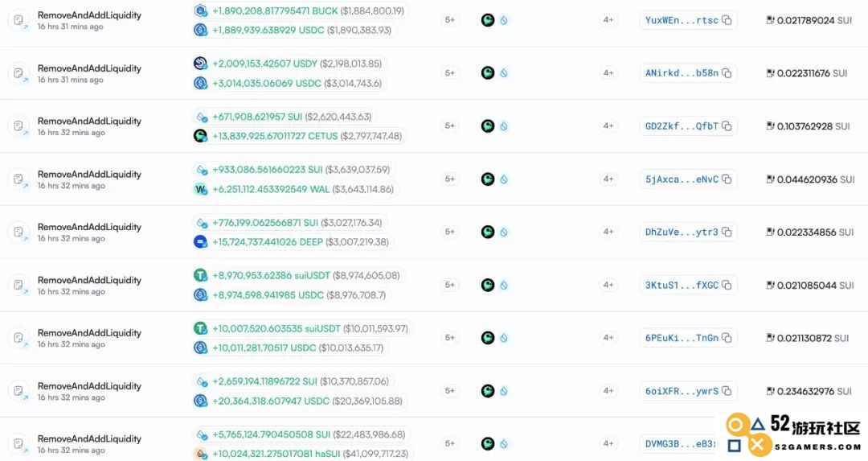Select the +15,724,737.441026 DEEP amount
Image resolution: width=868 pixels, height=461 pixels.
[268, 242]
